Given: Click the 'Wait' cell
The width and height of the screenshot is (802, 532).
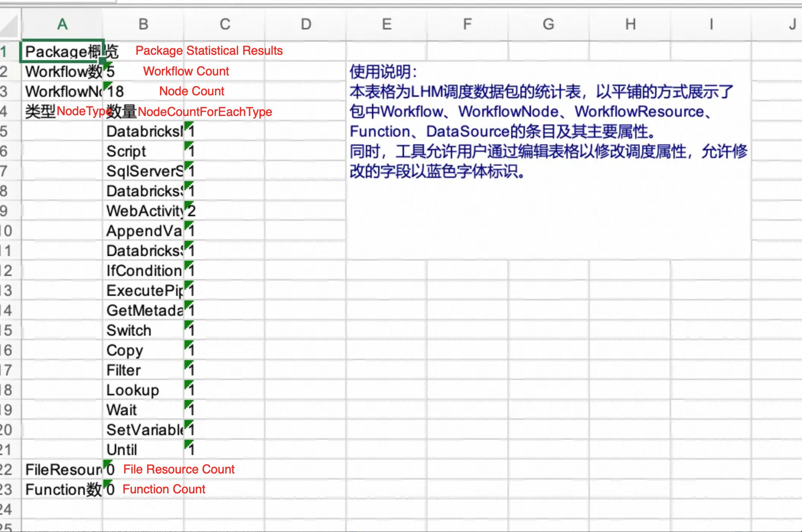Looking at the screenshot, I should point(143,410).
